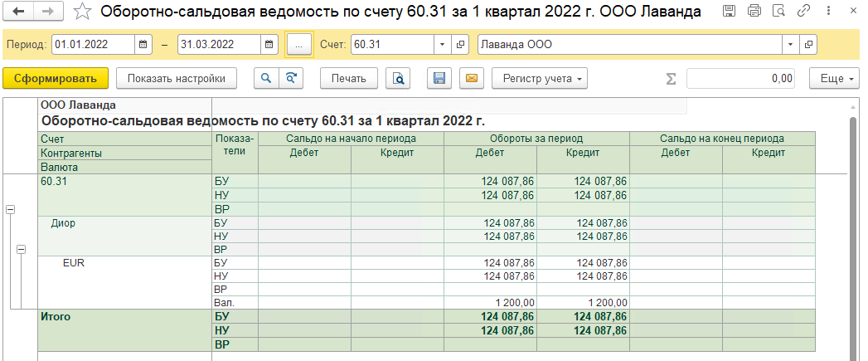The height and width of the screenshot is (361, 868).
Task: Expand the Лаванда ООО organization dropdown
Action: pos(790,44)
